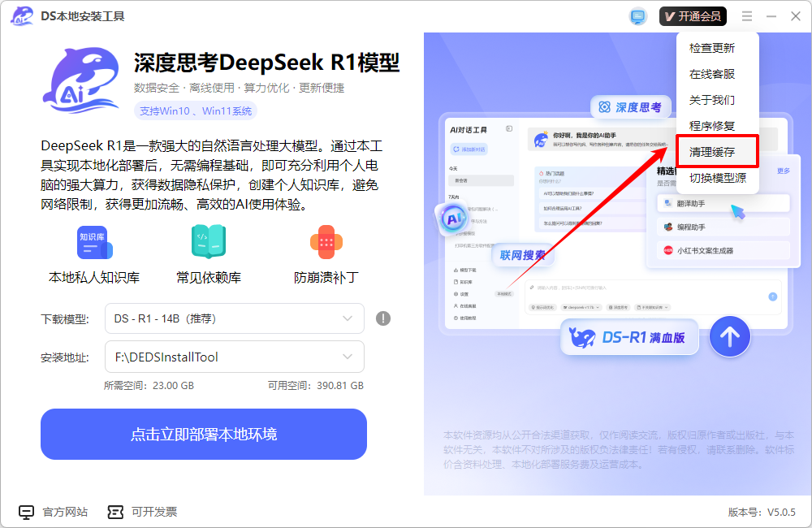
Task: Click the 支持Win10、Win11系统 badge
Action: (x=196, y=111)
